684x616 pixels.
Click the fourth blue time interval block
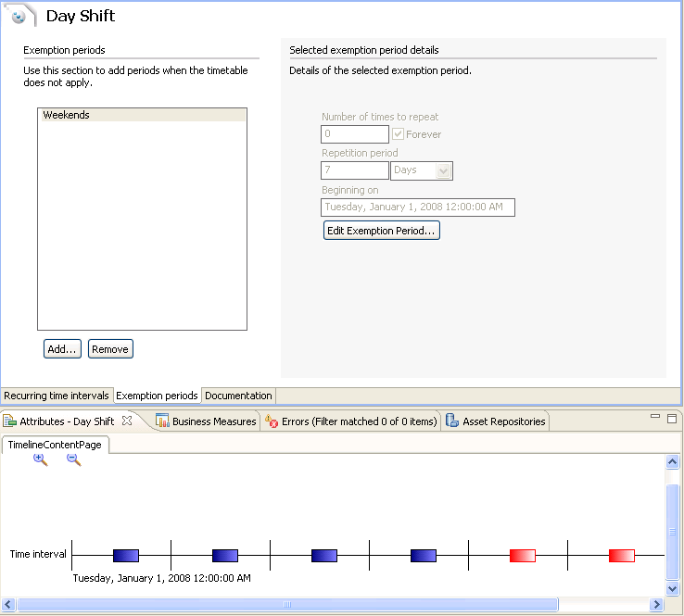pos(424,556)
